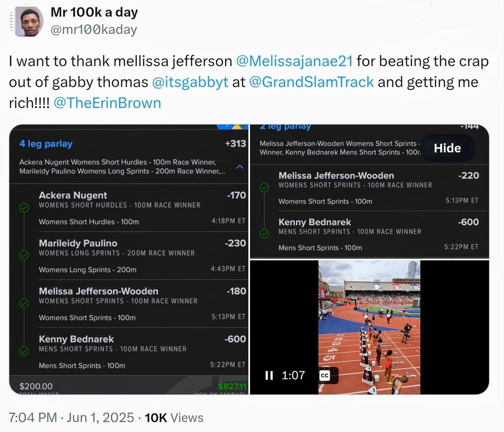Screen dimensions: 504x432
Task: Click the @mr100kaday handle
Action: point(94,29)
